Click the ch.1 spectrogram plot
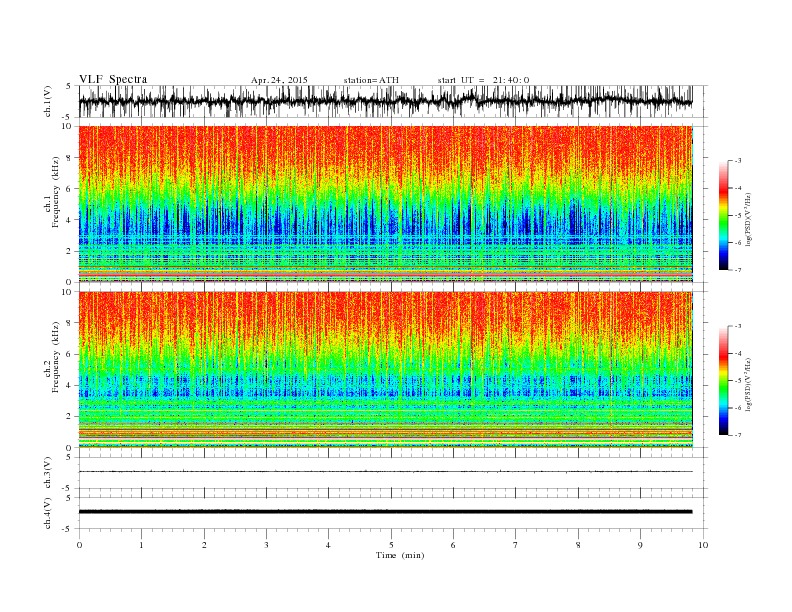Viewport: 792px width, 612px height. tap(386, 204)
